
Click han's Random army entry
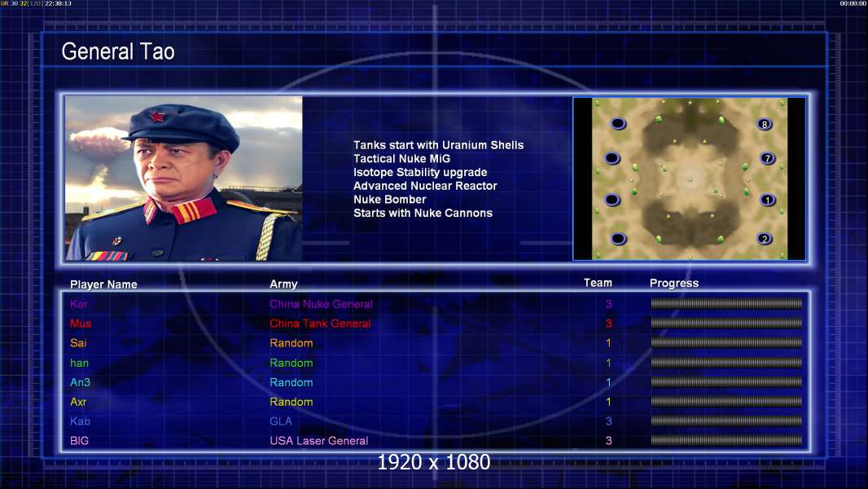coord(292,363)
